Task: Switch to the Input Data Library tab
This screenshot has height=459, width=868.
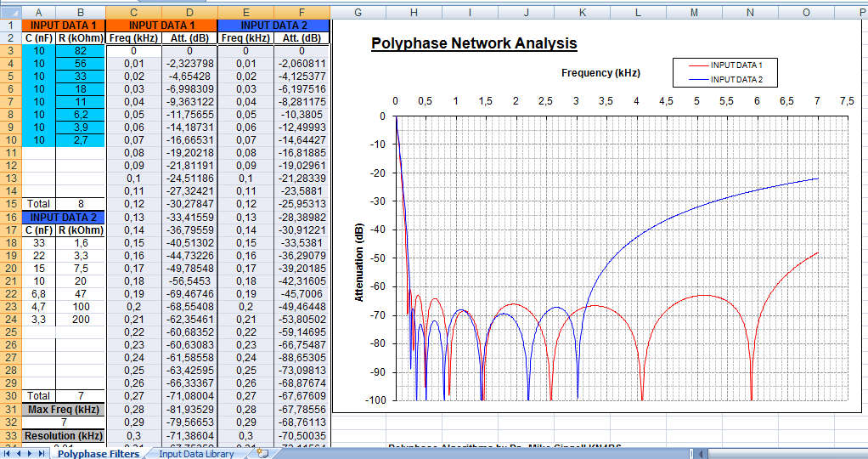Action: [196, 453]
